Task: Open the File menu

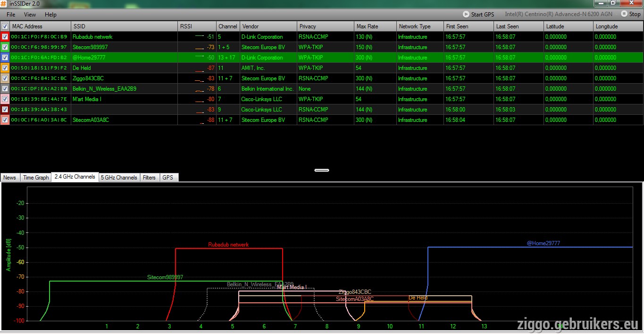Action: (11, 15)
